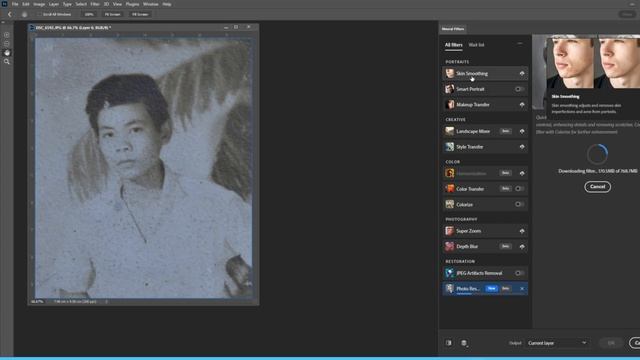Click the subtract-from-selection tool icon
Image resolution: width=640 pixels, height=360 pixels.
[x=7, y=44]
